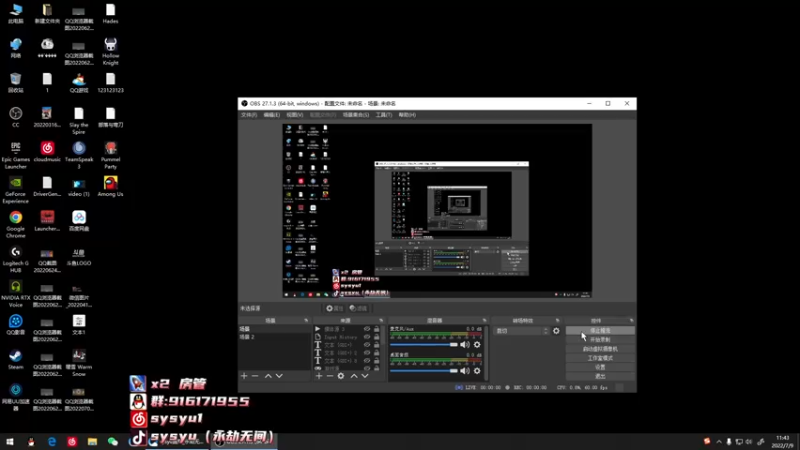Toggle the lock on 文本 (GDI+) source
Screen dimensions: 800x450
tap(377, 345)
